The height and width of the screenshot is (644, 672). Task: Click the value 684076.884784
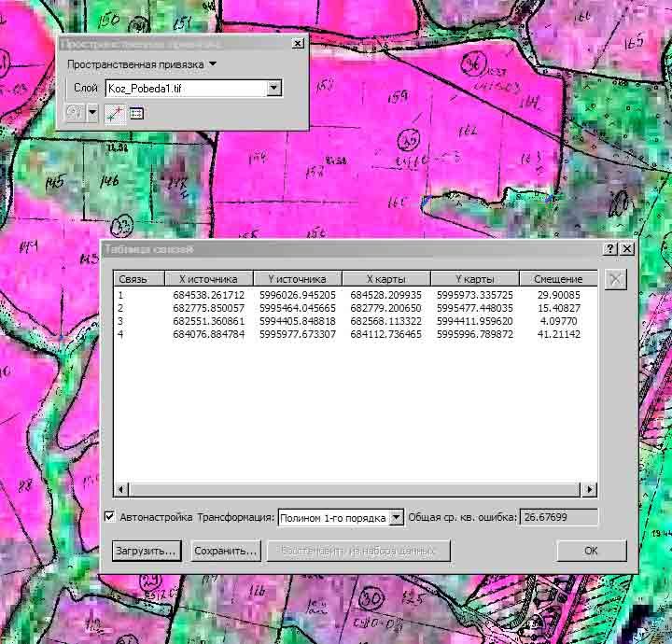[x=209, y=334]
